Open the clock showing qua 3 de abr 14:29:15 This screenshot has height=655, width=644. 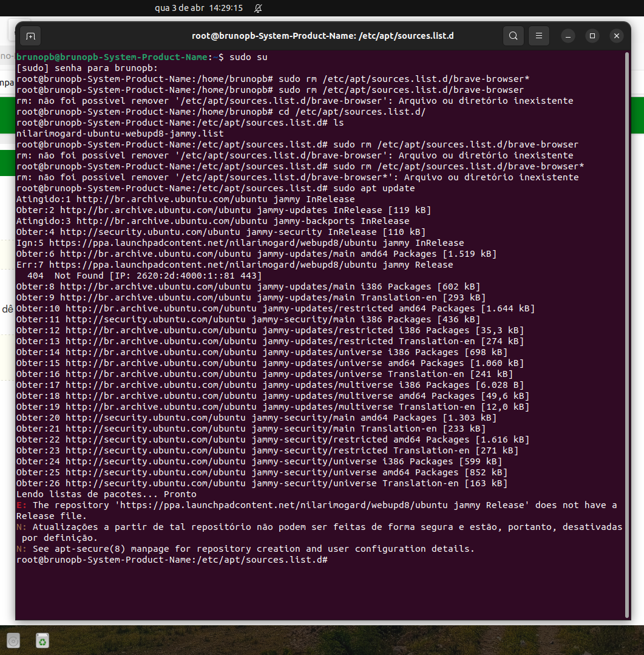coord(199,8)
